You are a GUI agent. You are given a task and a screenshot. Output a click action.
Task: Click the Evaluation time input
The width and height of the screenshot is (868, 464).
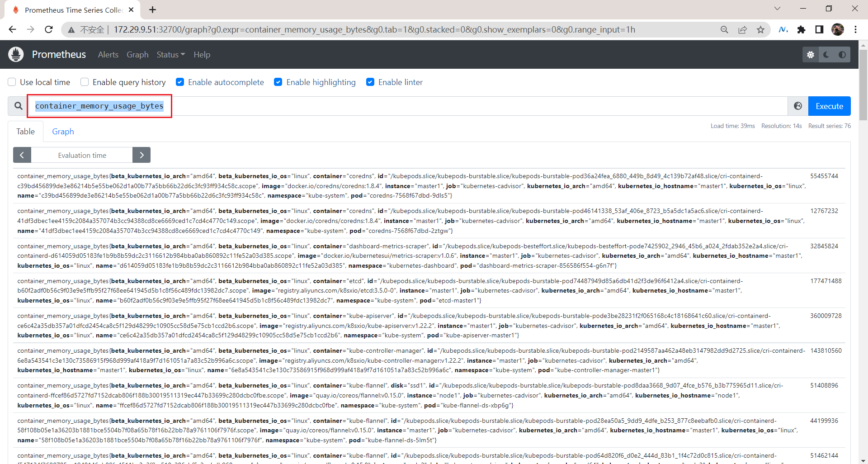tap(82, 155)
